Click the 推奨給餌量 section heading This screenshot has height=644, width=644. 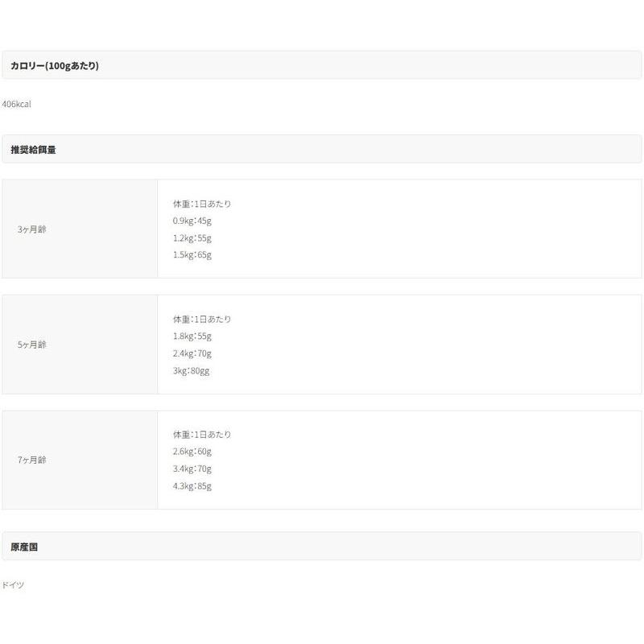(33, 150)
